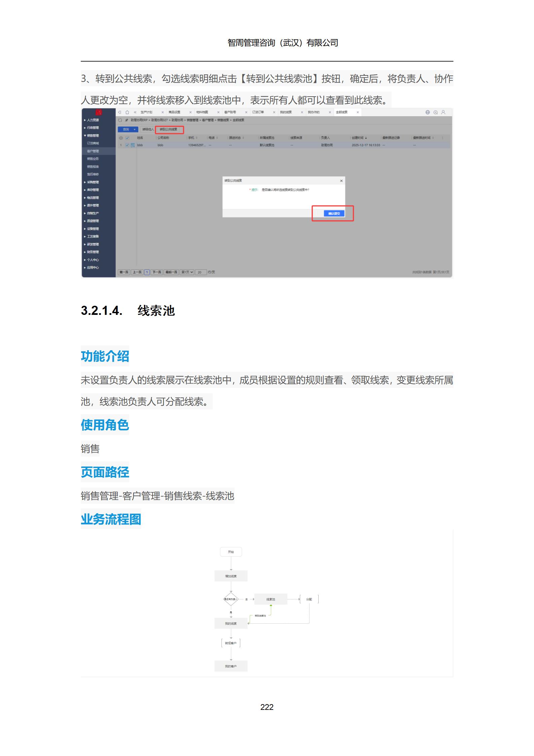
Task: Click the zoom-in magnifier icon at top right
Action: pyautogui.click(x=435, y=112)
